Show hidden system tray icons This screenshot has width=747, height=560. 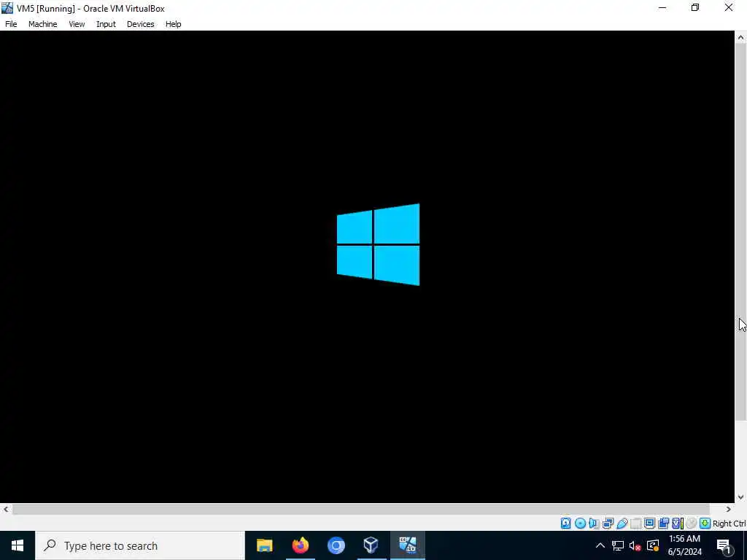point(600,545)
